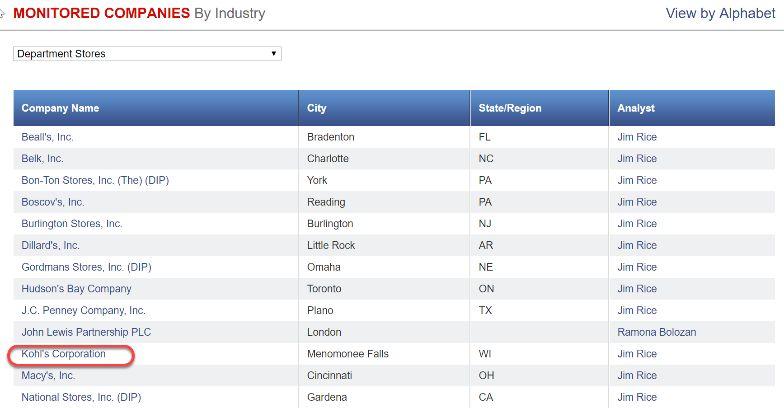Open Jim Rice link in Beall's row
Image resolution: width=784 pixels, height=408 pixels.
[637, 137]
